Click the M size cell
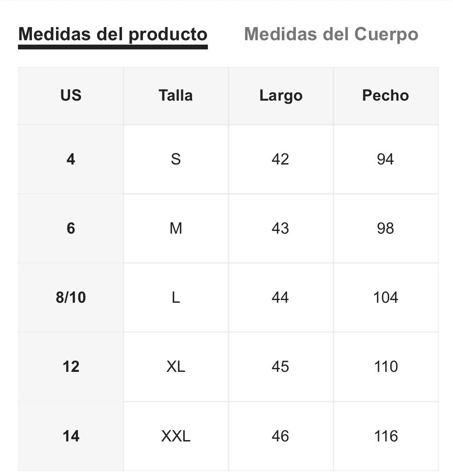The image size is (453, 476). (176, 228)
